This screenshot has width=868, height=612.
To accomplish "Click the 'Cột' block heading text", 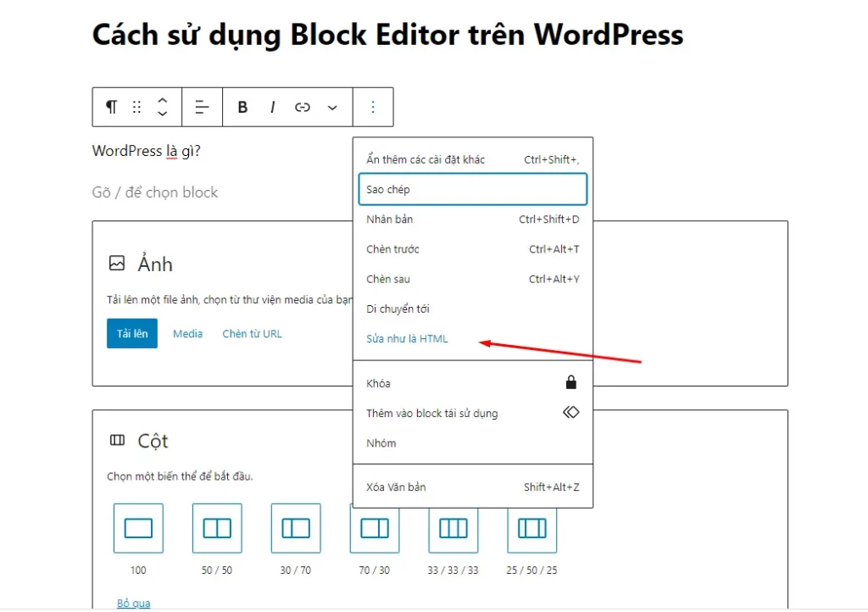I will 153,441.
